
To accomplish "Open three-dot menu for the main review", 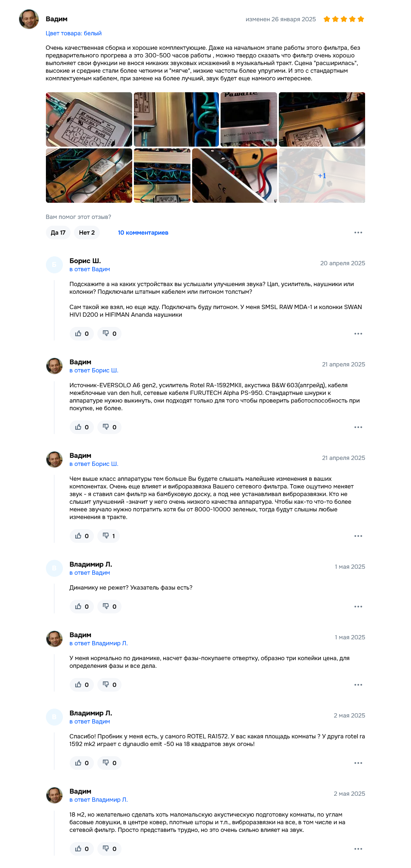I will point(358,233).
